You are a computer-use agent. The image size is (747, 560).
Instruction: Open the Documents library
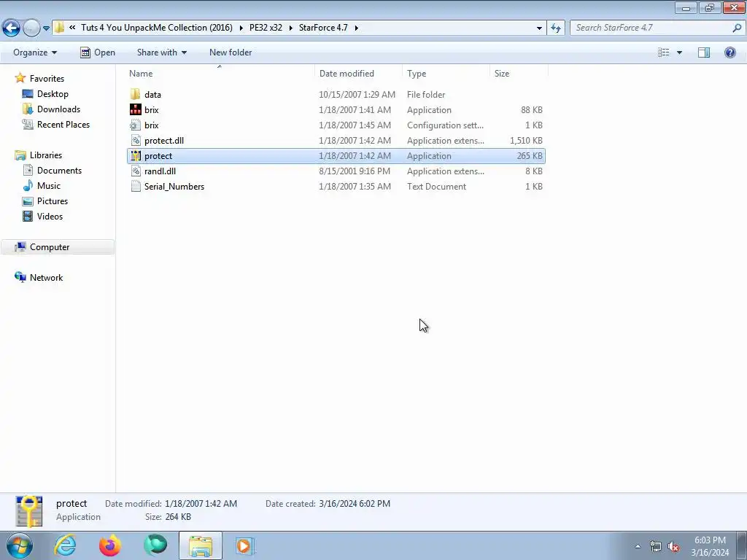click(59, 171)
